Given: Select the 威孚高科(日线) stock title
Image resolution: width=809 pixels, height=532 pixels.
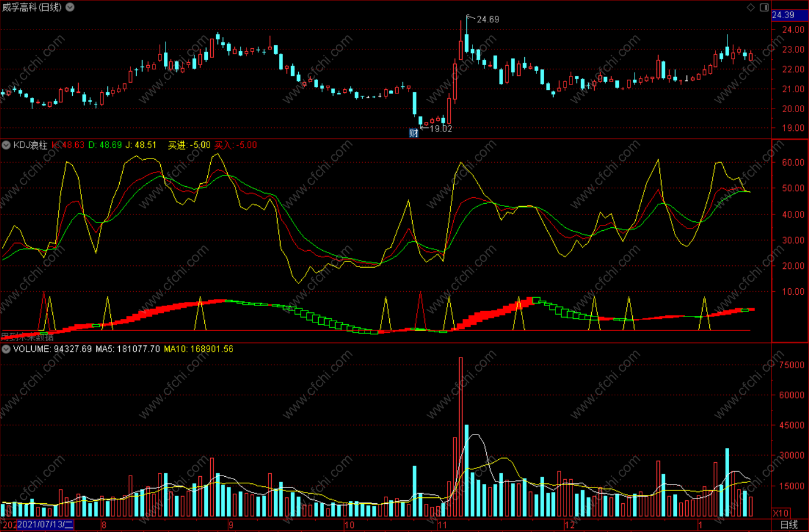Looking at the screenshot, I should 32,7.
